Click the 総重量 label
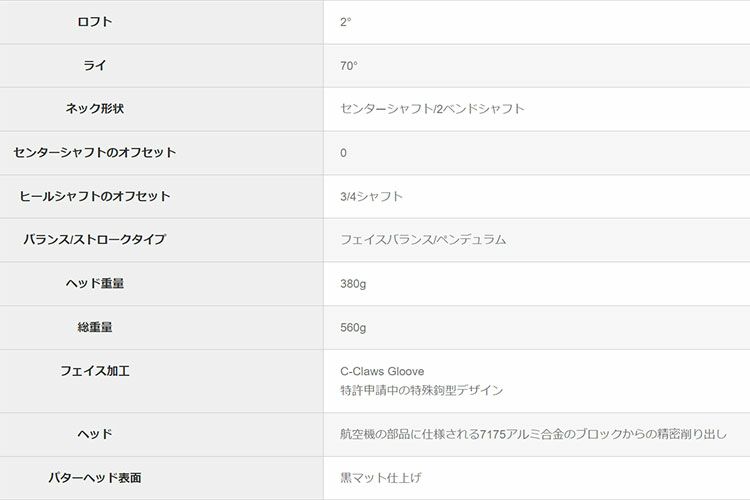 tap(95, 327)
